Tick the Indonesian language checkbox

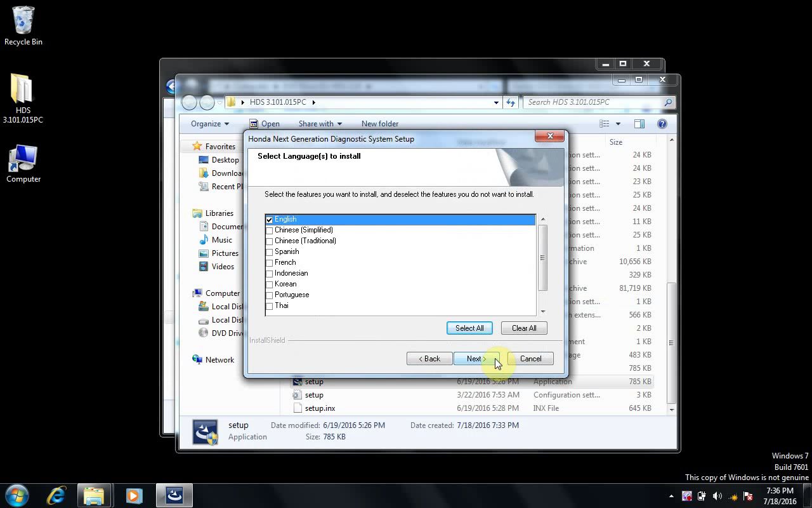269,274
